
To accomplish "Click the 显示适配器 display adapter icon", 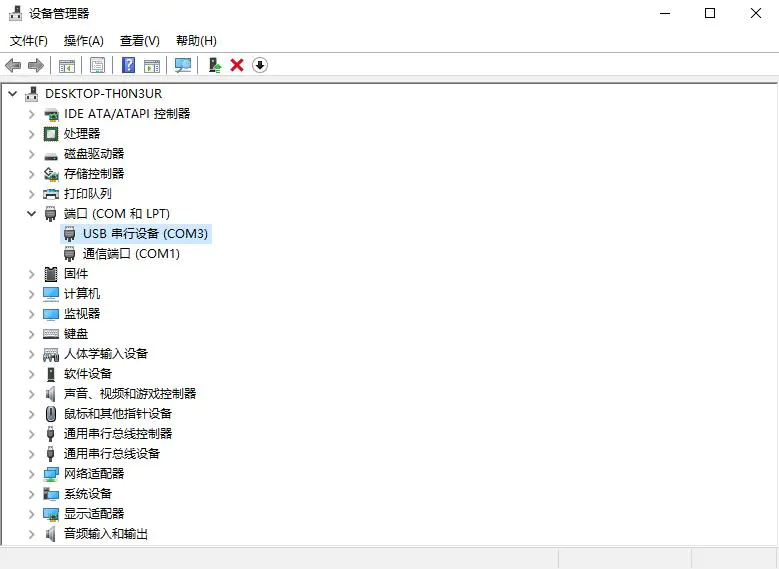I will pos(51,514).
